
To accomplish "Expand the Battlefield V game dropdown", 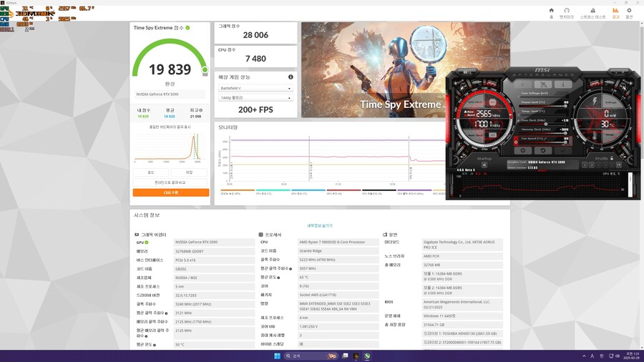I will point(255,88).
